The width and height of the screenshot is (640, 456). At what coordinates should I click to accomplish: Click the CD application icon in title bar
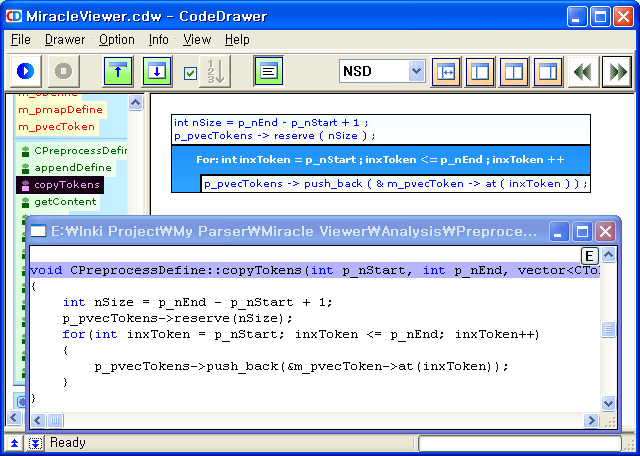[14, 16]
